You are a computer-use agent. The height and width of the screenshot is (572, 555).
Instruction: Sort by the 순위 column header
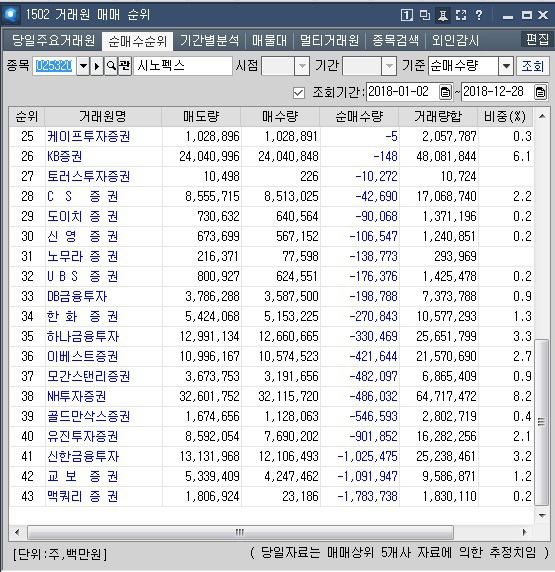27,117
